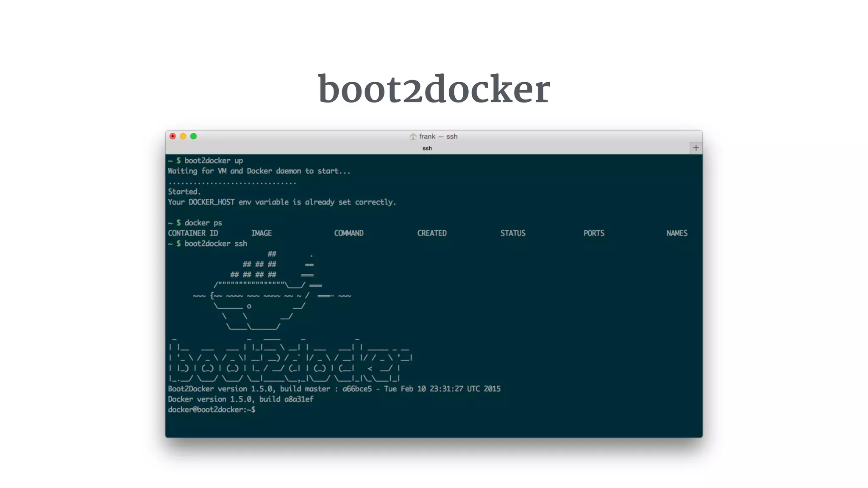868x488 pixels.
Task: Click the ASCII art whale drawing
Action: coord(272,291)
